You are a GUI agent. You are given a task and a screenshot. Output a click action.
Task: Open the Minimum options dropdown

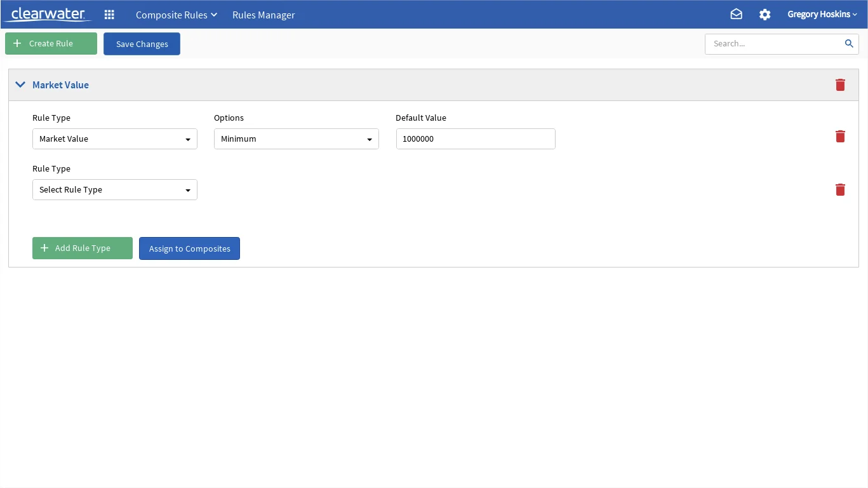click(297, 139)
